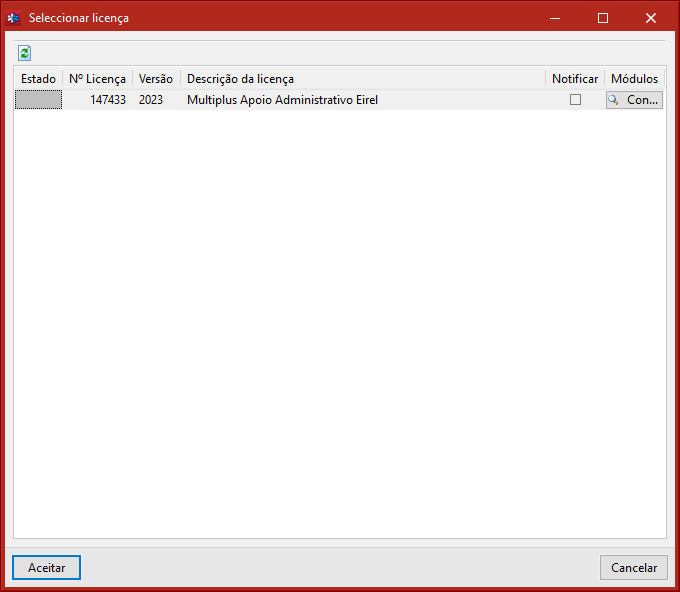Select Multiplus Apoio Administrativo Eirel description
Image resolution: width=680 pixels, height=592 pixels.
point(282,100)
